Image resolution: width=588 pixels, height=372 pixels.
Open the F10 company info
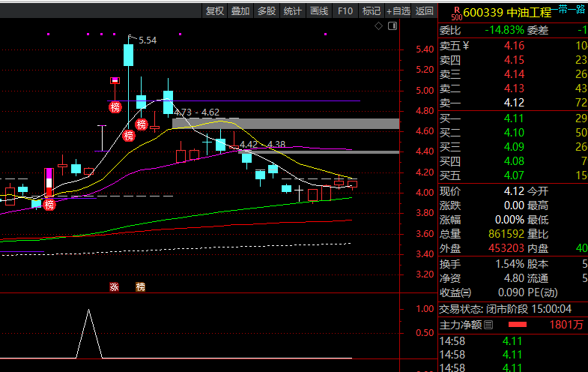345,11
